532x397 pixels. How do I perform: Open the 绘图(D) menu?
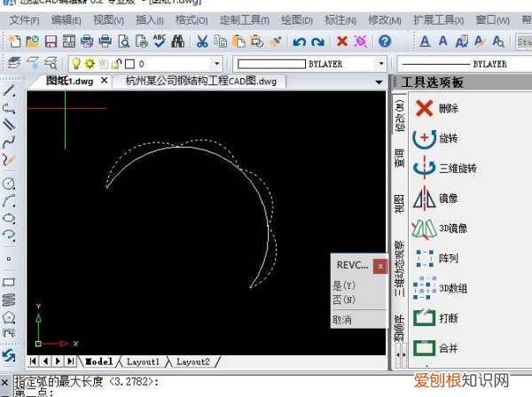click(297, 20)
